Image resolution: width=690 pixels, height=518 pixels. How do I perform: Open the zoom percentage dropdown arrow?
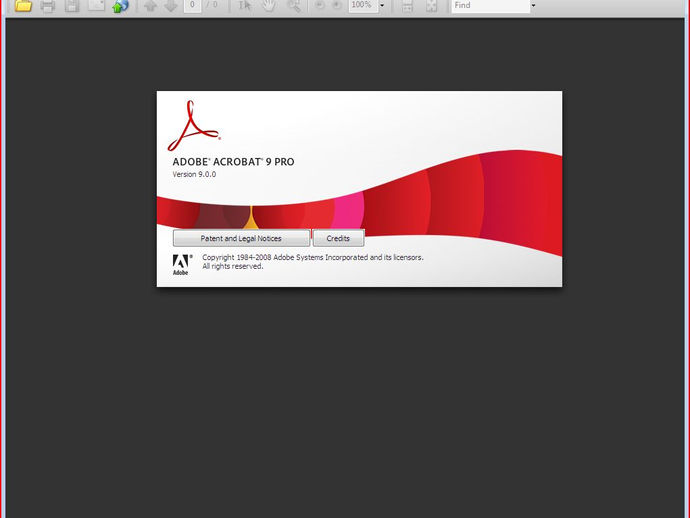coord(382,6)
